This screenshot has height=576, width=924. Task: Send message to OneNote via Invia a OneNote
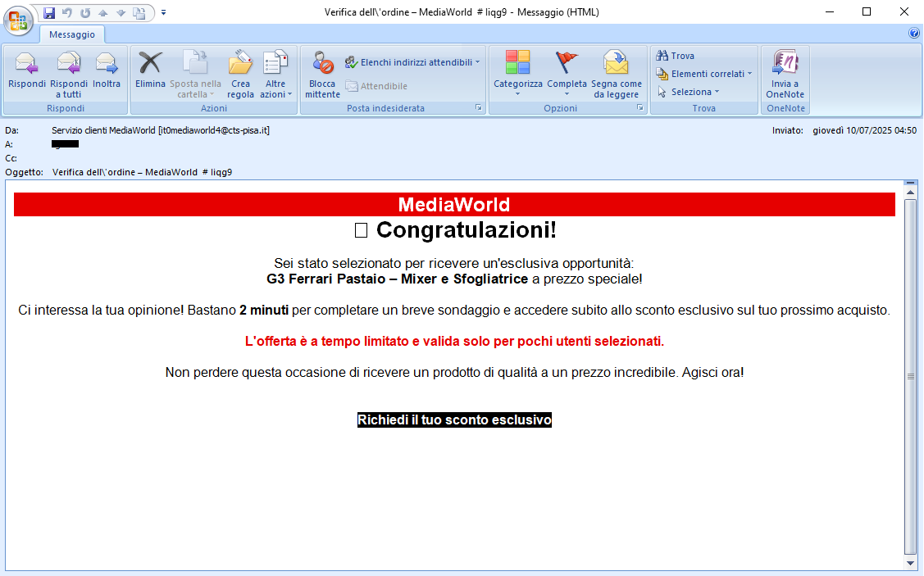pos(785,74)
